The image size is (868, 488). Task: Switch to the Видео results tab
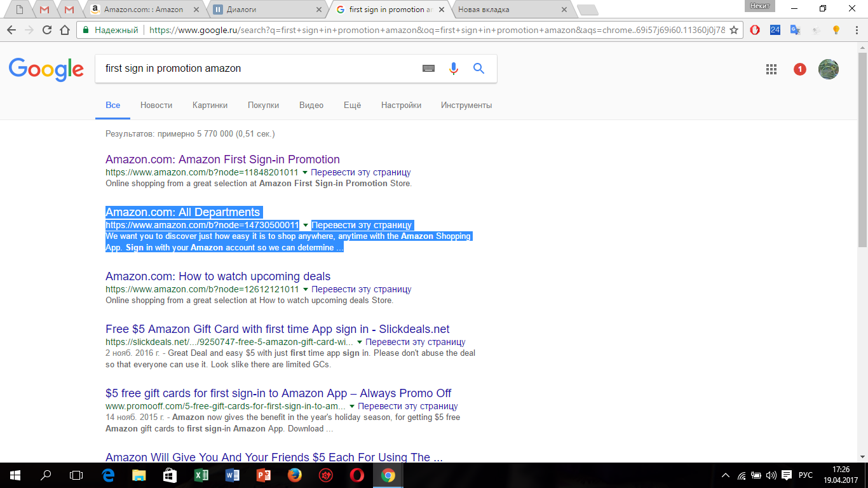point(311,105)
